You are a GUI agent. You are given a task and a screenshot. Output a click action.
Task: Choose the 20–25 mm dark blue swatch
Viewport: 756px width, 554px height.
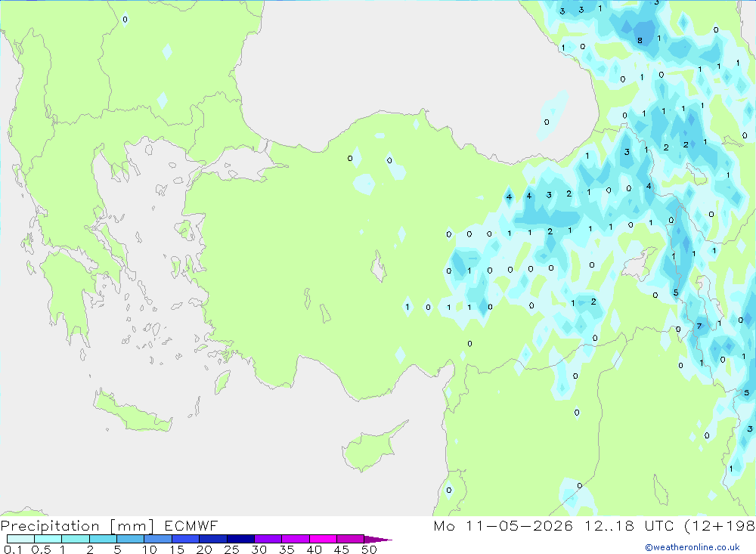pyautogui.click(x=213, y=539)
